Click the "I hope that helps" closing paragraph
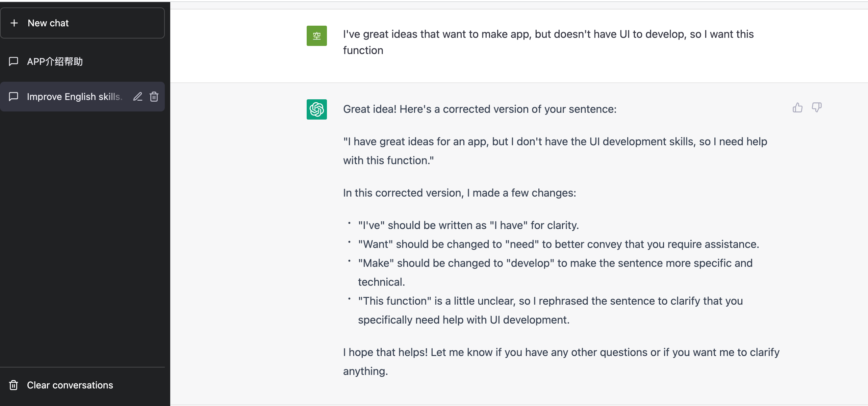Screen dimensions: 868x406 click(561, 362)
